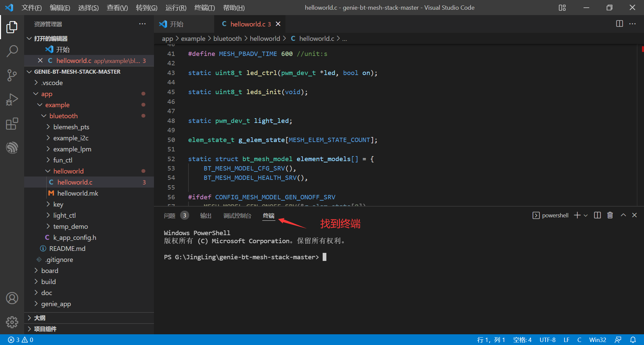The width and height of the screenshot is (644, 345).
Task: Open the Source Control view
Action: pyautogui.click(x=12, y=75)
